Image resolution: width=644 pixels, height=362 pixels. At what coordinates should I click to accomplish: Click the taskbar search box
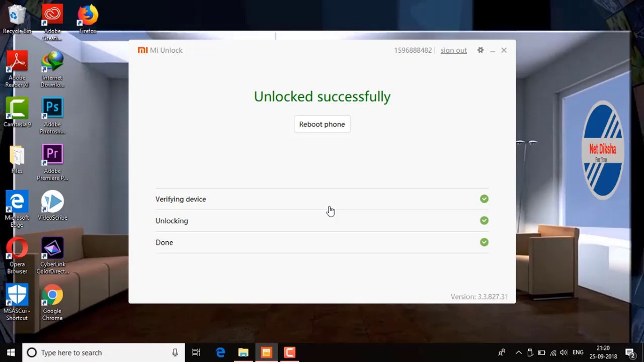(x=104, y=352)
